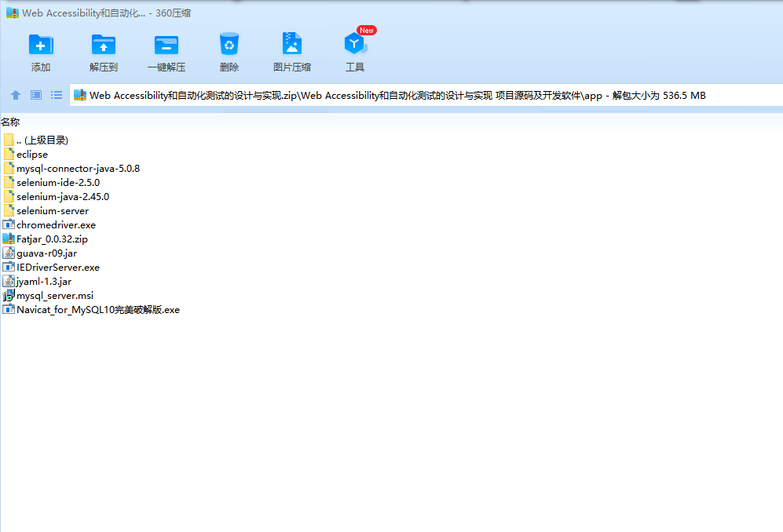The width and height of the screenshot is (783, 532).
Task: Select the selenium-server folder
Action: 53,210
